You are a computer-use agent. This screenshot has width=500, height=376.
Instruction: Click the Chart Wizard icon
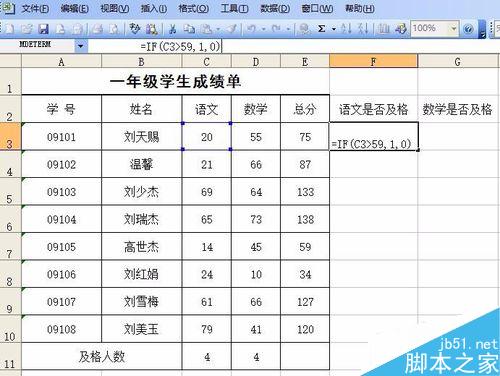(384, 29)
